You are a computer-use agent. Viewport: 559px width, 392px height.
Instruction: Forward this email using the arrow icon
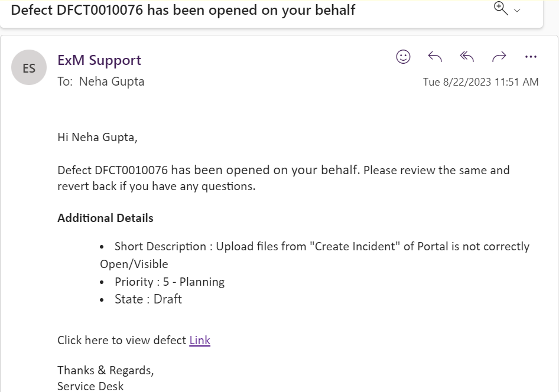(499, 57)
